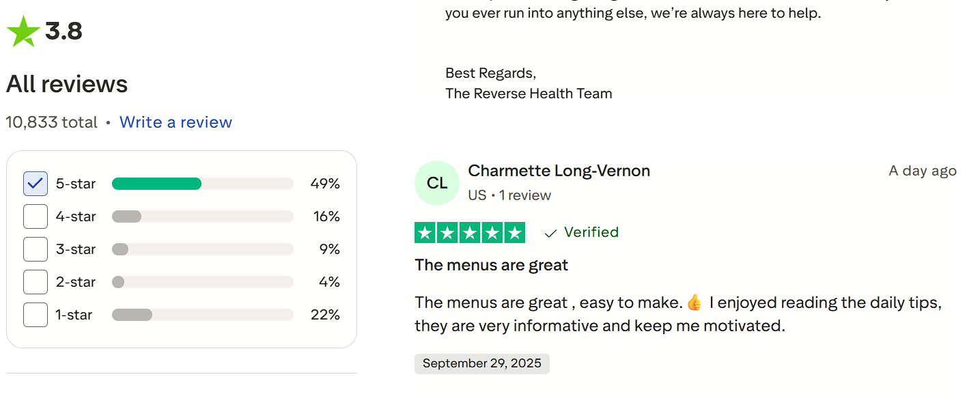Click the September 29, 2025 date tag
980x394 pixels.
coord(481,363)
